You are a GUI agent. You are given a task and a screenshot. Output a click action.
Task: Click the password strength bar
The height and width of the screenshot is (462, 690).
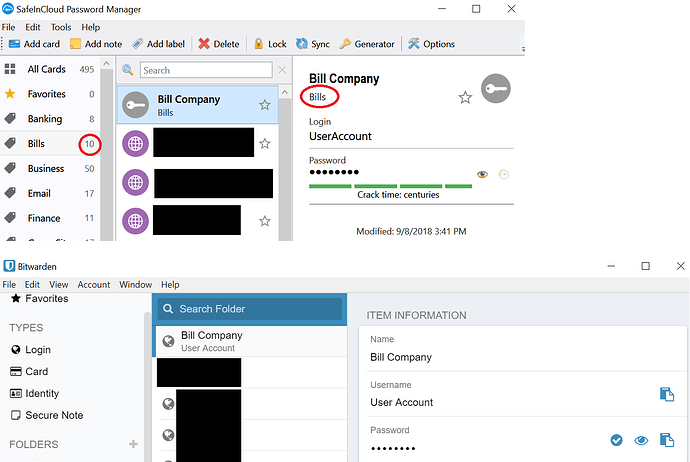(390, 186)
